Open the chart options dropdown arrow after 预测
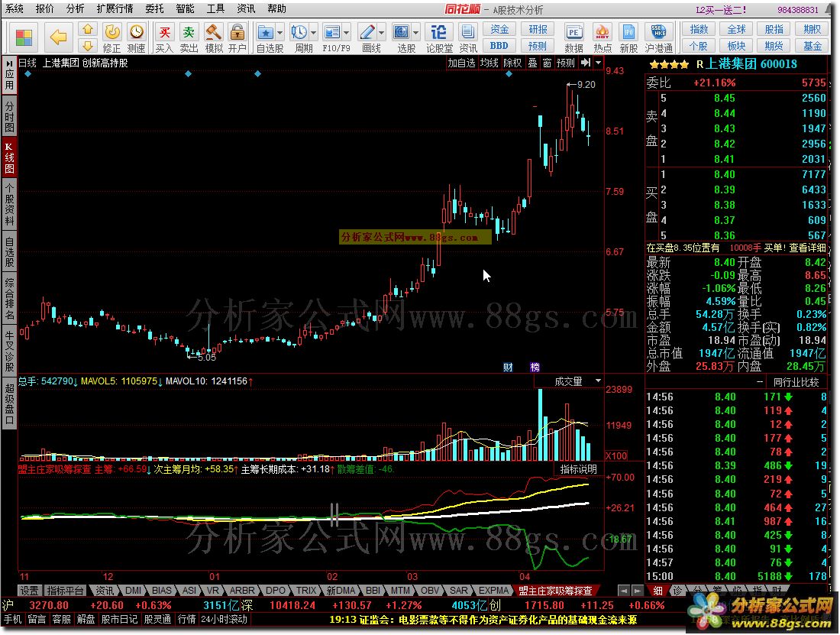The height and width of the screenshot is (635, 840). (x=599, y=63)
